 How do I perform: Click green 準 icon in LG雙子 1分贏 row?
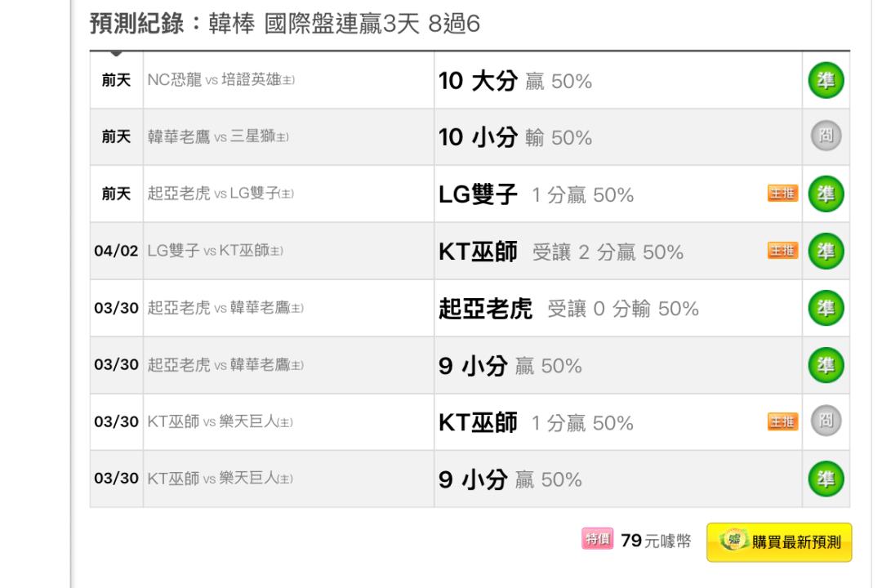[x=826, y=194]
